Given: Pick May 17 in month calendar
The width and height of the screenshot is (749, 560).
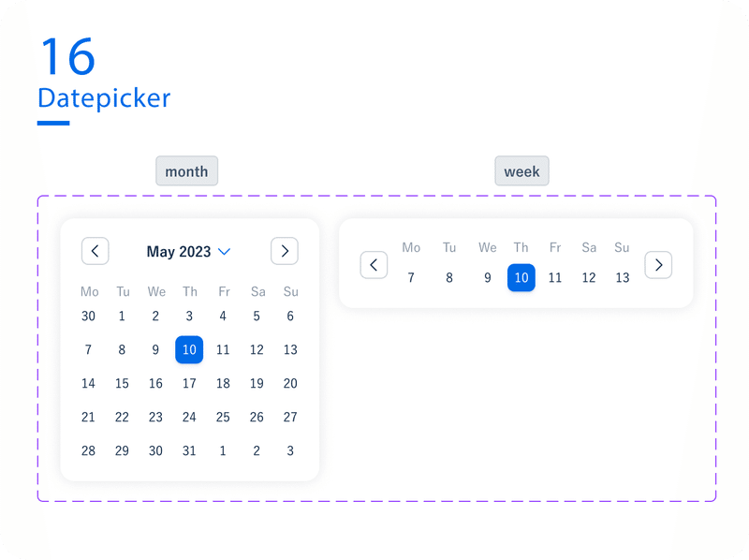Looking at the screenshot, I should 189,383.
